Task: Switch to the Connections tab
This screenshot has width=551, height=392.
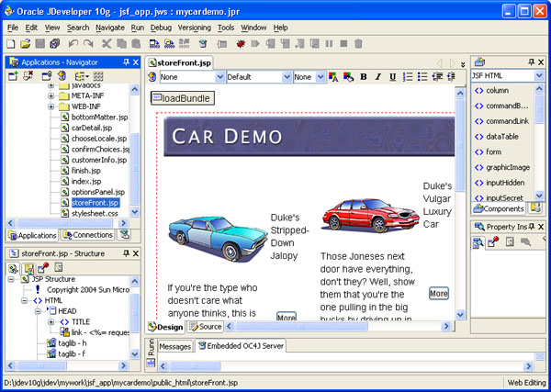Action: (x=87, y=235)
